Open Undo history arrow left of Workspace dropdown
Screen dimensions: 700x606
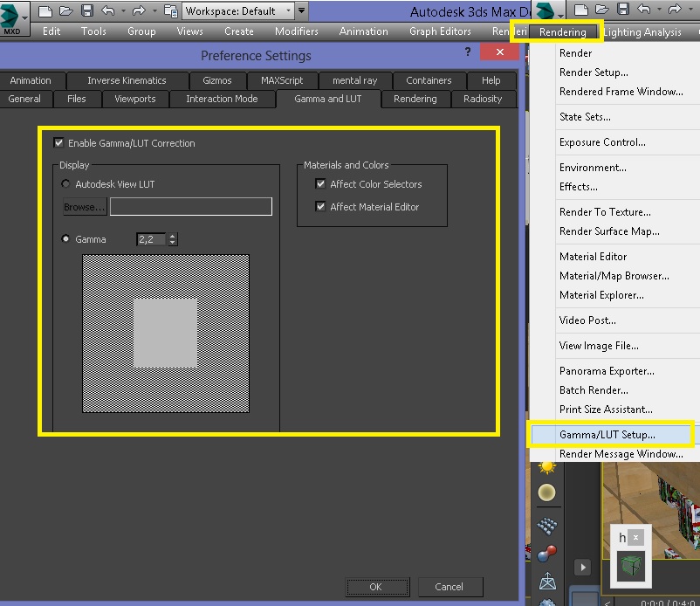pyautogui.click(x=123, y=11)
